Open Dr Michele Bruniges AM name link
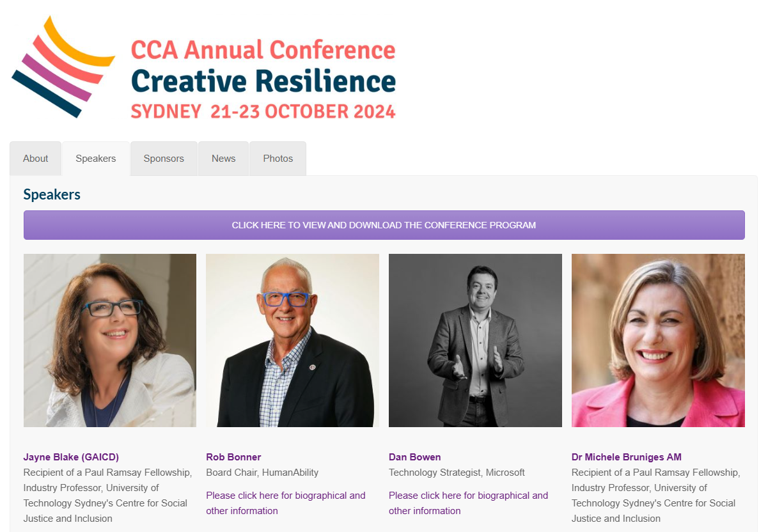 coord(626,457)
